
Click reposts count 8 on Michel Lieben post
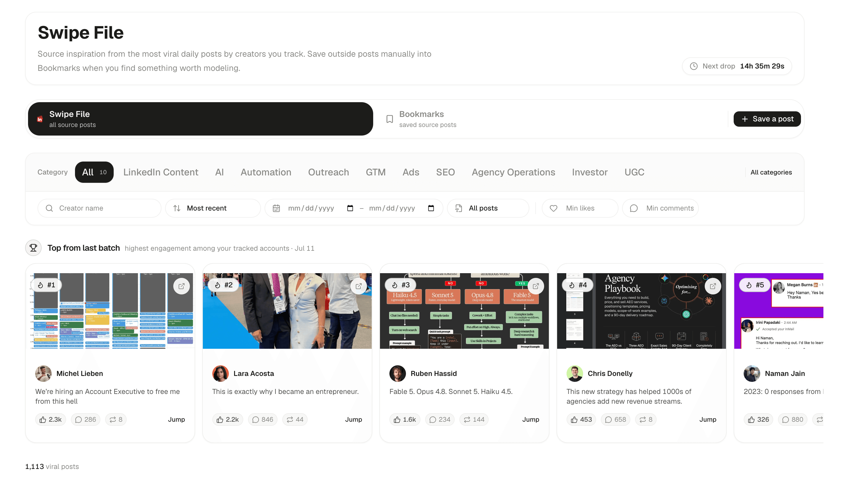pos(115,419)
